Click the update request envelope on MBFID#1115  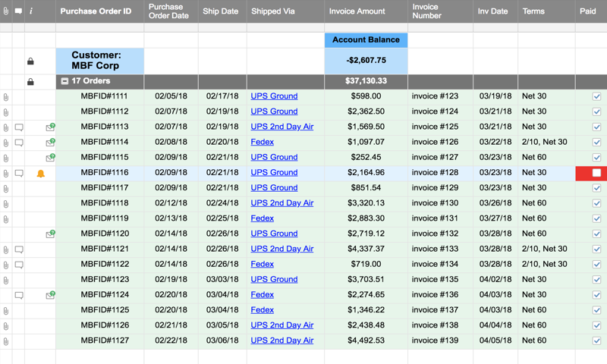click(50, 158)
